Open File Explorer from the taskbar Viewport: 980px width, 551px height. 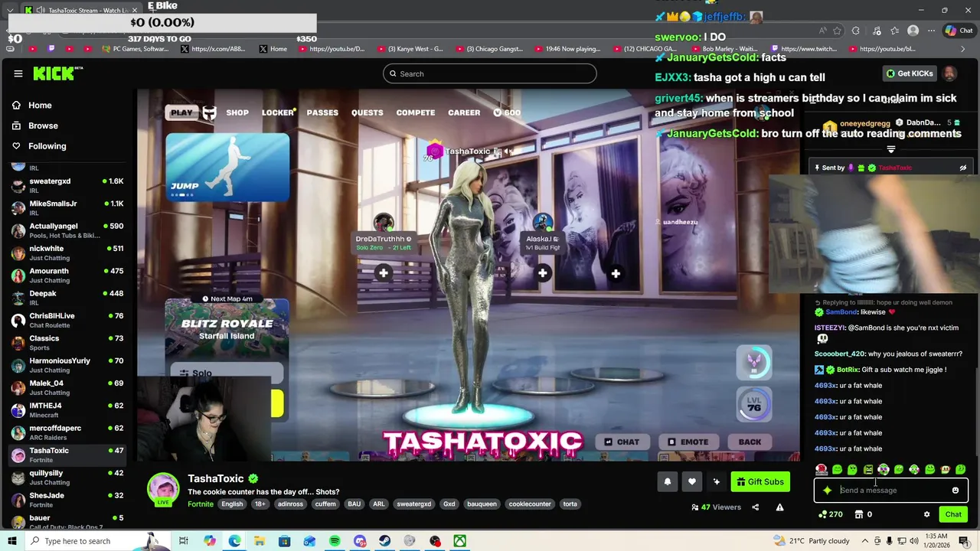coord(260,541)
